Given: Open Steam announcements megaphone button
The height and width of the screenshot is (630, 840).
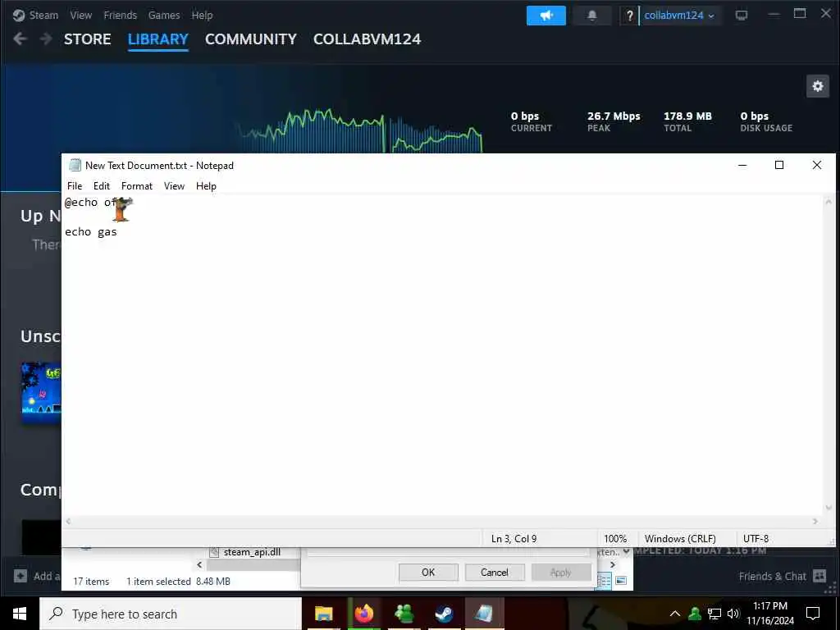Looking at the screenshot, I should [546, 16].
